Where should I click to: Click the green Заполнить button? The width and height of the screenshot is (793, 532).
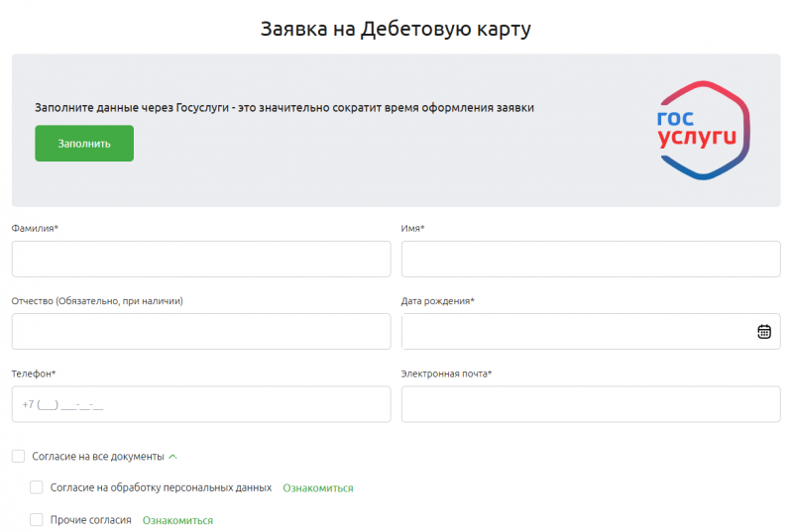tap(84, 144)
